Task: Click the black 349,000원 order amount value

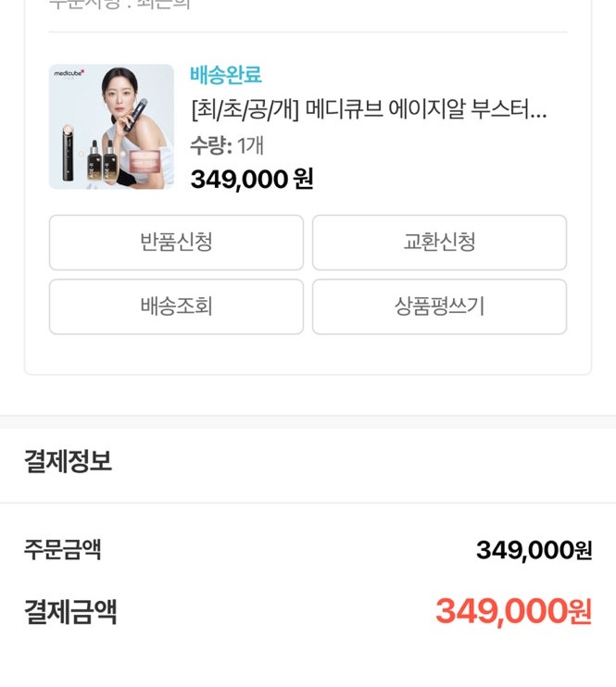Action: 534,551
